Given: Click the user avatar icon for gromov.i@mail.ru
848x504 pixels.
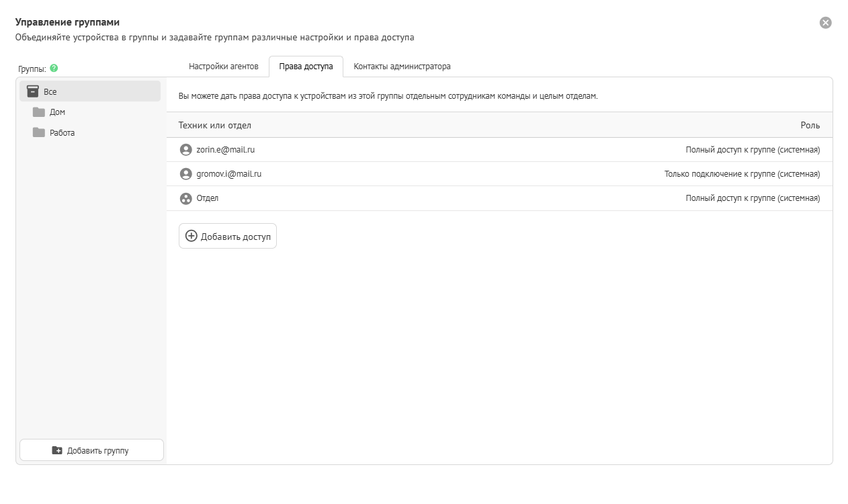Looking at the screenshot, I should click(x=186, y=174).
